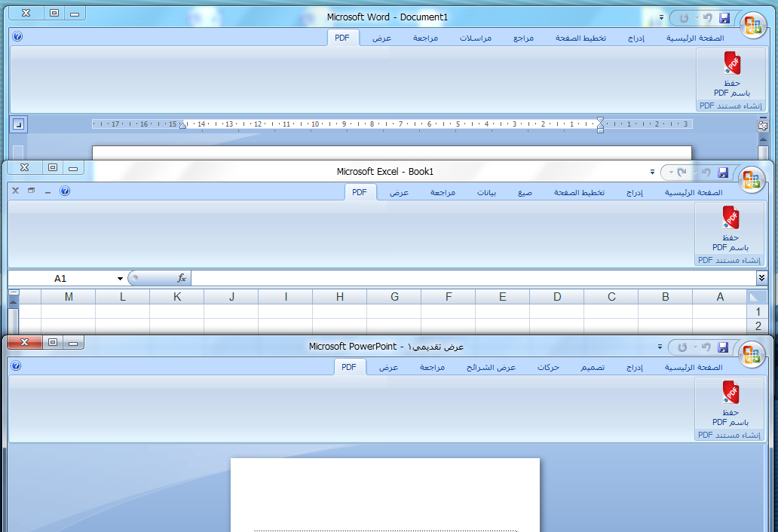Click Excel Name Box showing A1
Viewport: 778px width, 532px height.
60,279
